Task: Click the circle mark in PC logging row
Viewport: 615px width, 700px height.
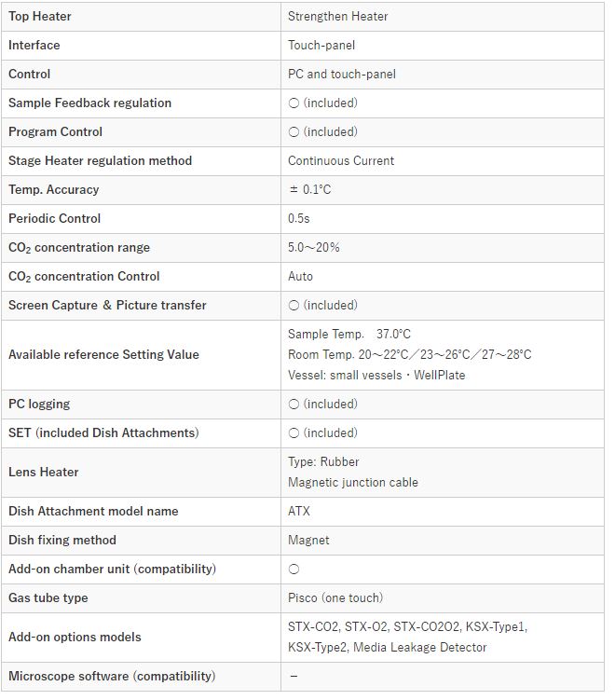Action: pyautogui.click(x=294, y=404)
